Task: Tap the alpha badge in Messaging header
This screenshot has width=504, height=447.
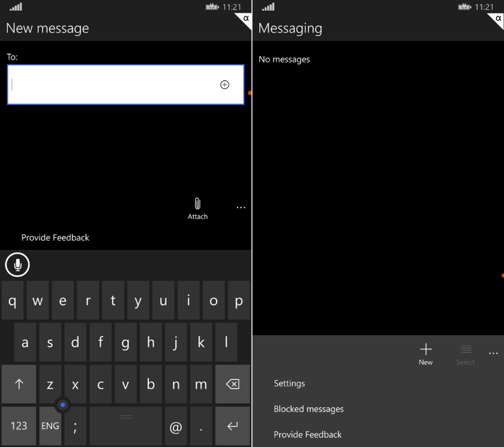Action: point(497,19)
